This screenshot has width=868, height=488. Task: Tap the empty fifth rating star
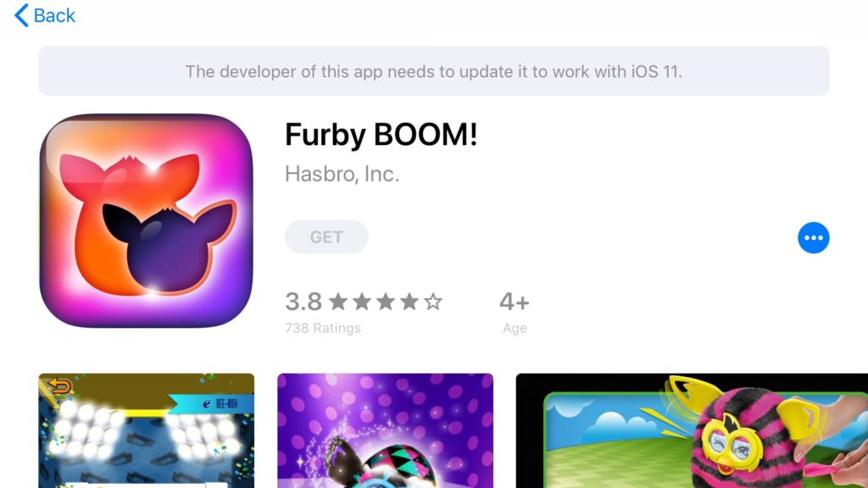[433, 302]
